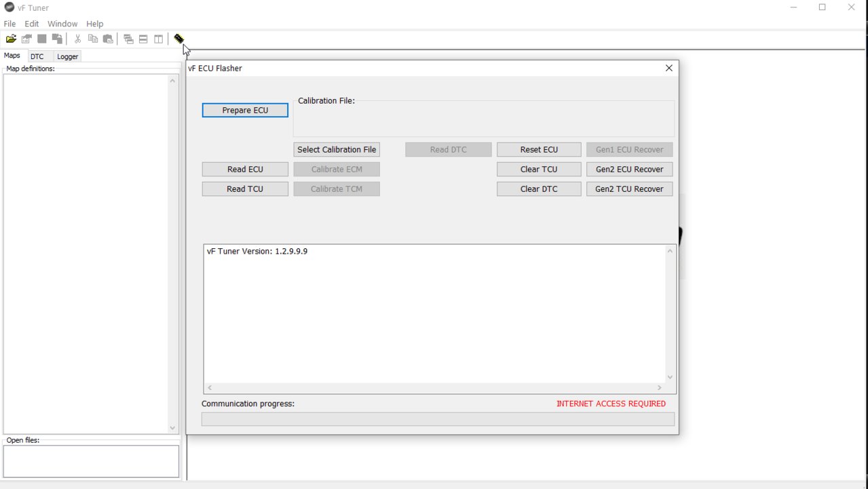
Task: Click the Gen2 TCU Recover button
Action: tap(630, 189)
